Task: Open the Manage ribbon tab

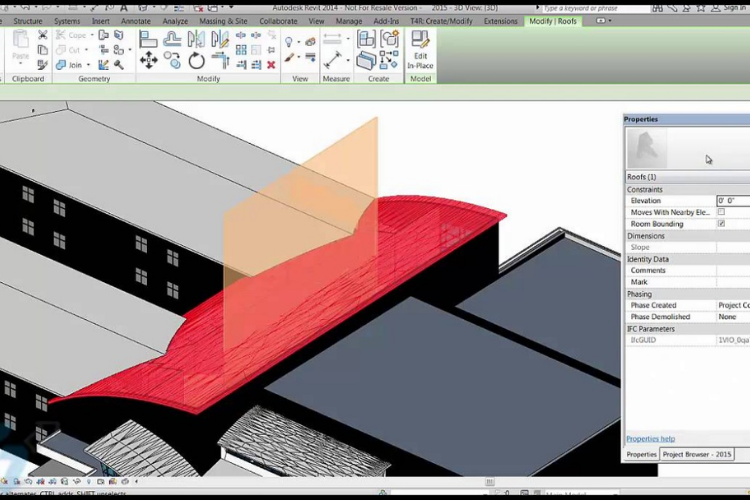Action: tap(349, 21)
